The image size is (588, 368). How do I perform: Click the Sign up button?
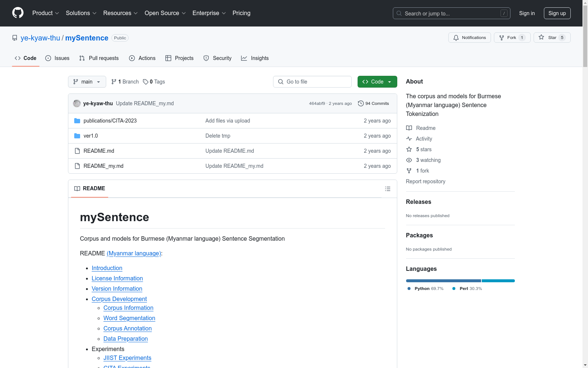[557, 13]
